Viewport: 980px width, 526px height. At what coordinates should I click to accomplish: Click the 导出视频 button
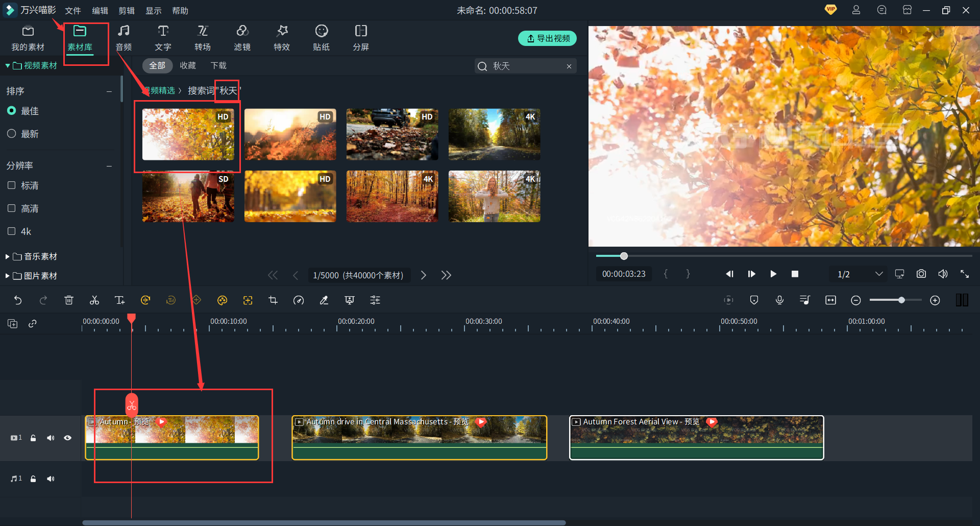tap(547, 38)
